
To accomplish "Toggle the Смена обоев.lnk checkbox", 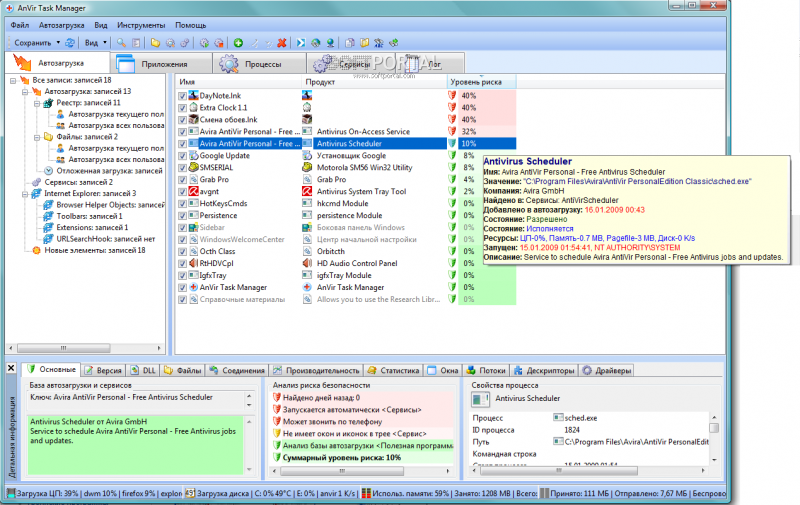I will (182, 120).
